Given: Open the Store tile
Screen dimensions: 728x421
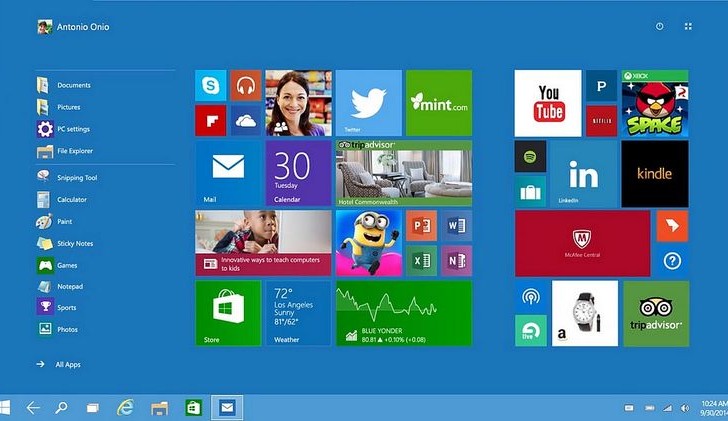Looking at the screenshot, I should tap(228, 313).
